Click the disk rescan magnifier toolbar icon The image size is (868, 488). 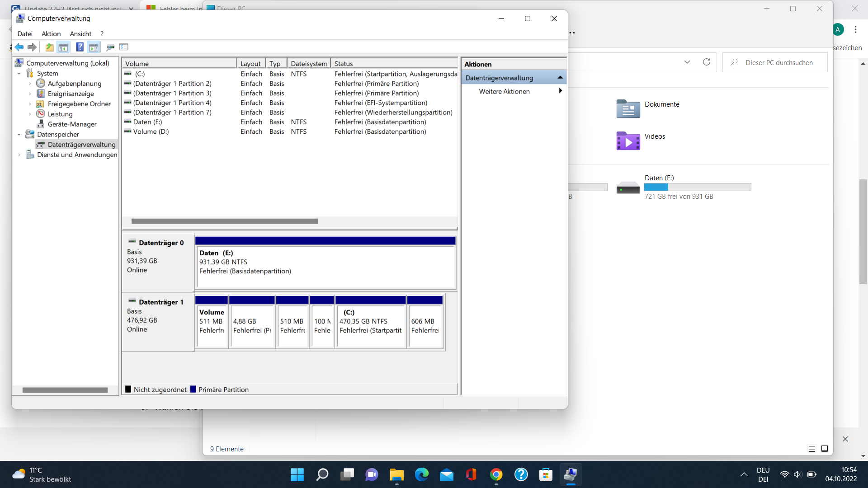click(110, 47)
